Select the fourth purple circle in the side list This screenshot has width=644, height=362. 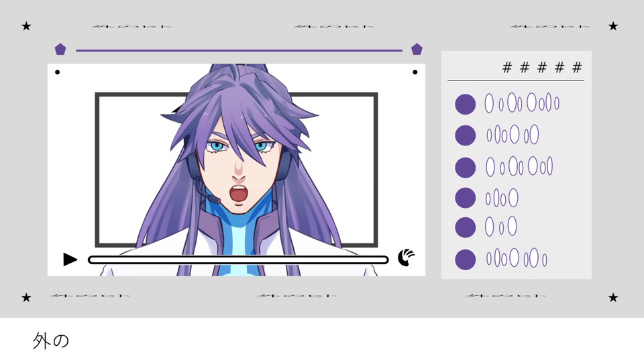click(x=466, y=198)
